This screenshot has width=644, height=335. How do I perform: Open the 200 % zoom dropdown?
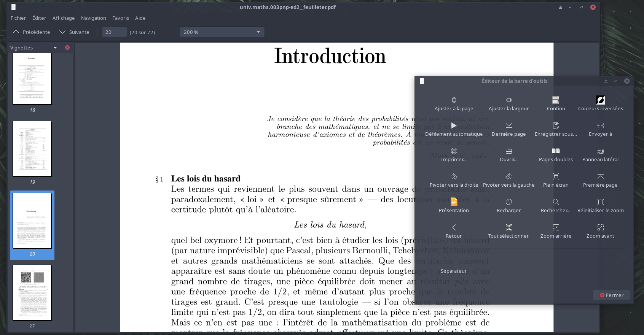coord(222,32)
